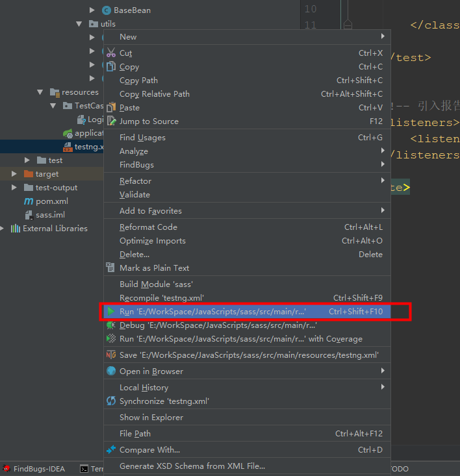Click the Mark as Plain Text icon
This screenshot has height=476, width=460.
tap(110, 268)
